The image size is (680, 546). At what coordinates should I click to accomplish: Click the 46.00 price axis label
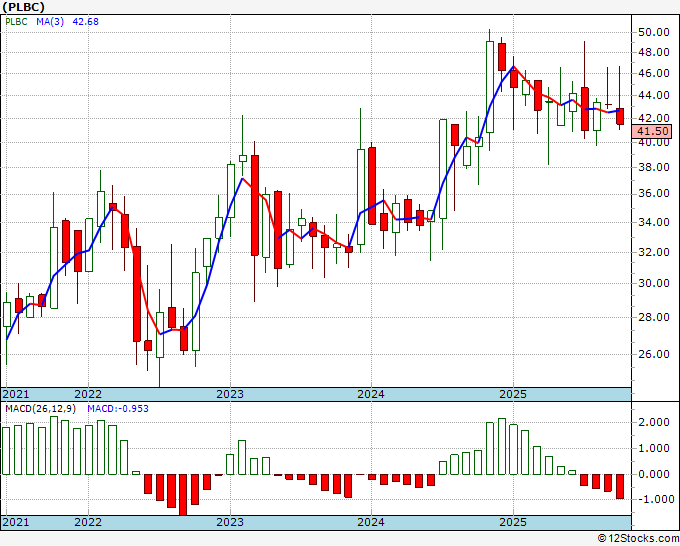653,73
